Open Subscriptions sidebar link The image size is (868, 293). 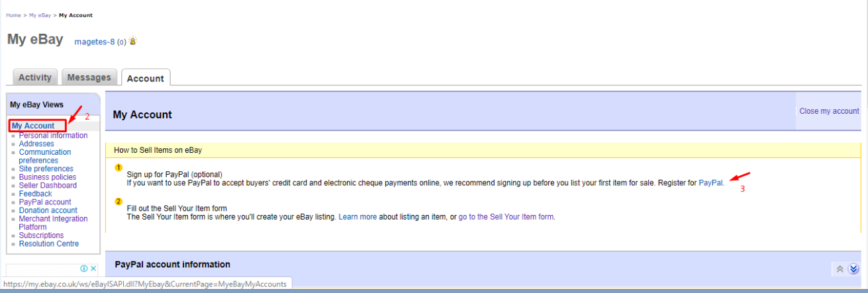[41, 235]
